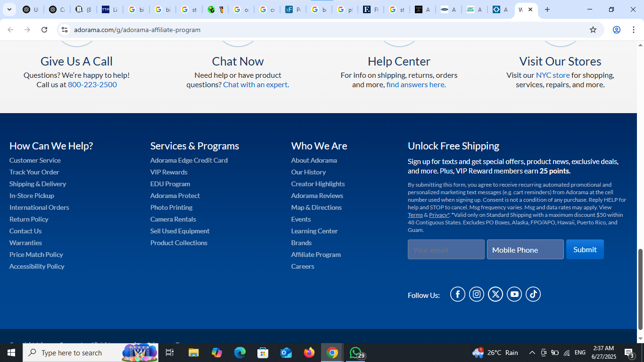
Task: Open Microsoft Store from taskbar
Action: tap(263, 353)
